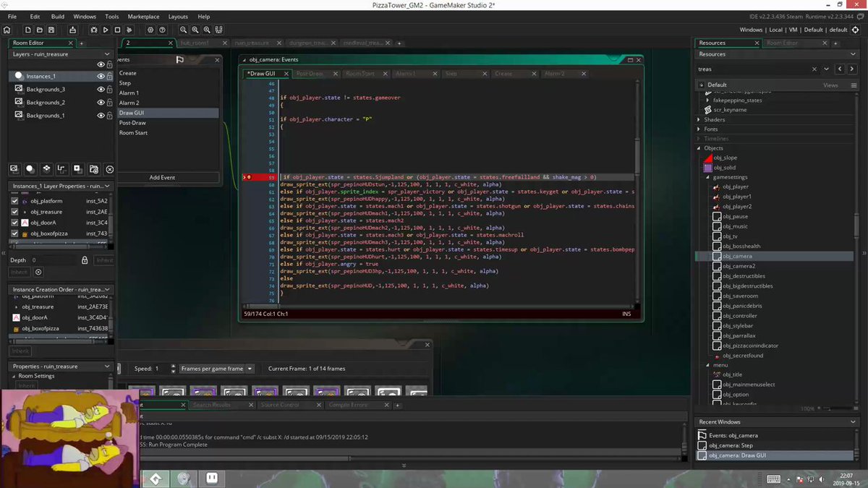
Task: Run the game with the play icon
Action: click(106, 30)
